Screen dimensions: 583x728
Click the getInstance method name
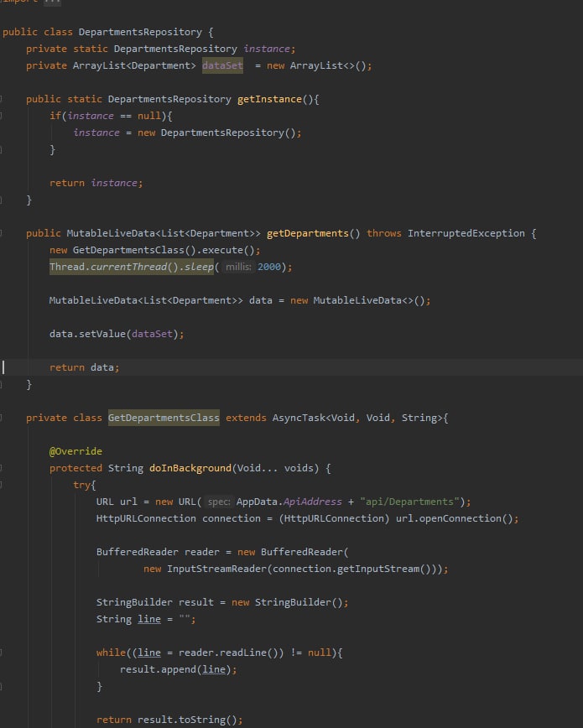click(x=269, y=99)
